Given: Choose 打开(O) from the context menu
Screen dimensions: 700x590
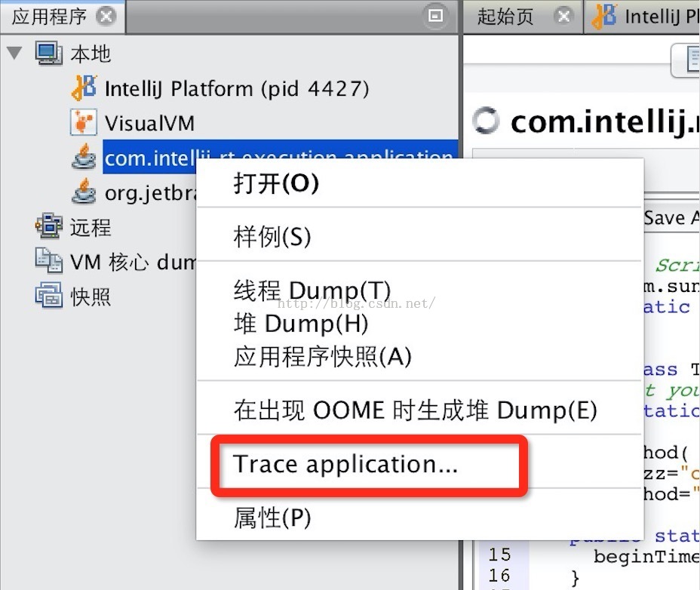Looking at the screenshot, I should coord(419,183).
